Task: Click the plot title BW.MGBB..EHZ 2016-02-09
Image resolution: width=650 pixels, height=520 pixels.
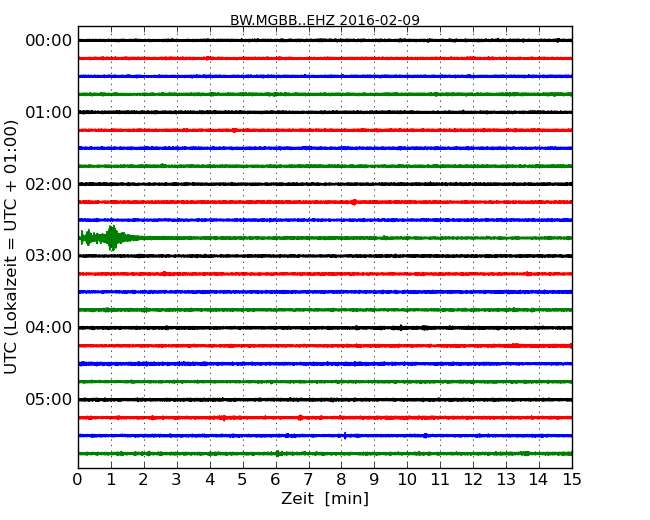Action: click(x=325, y=20)
